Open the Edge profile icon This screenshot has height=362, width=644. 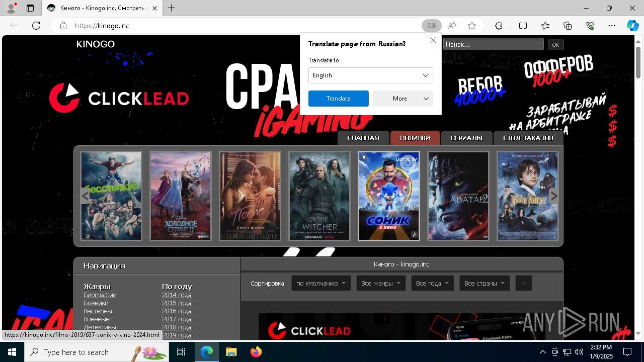tap(11, 8)
